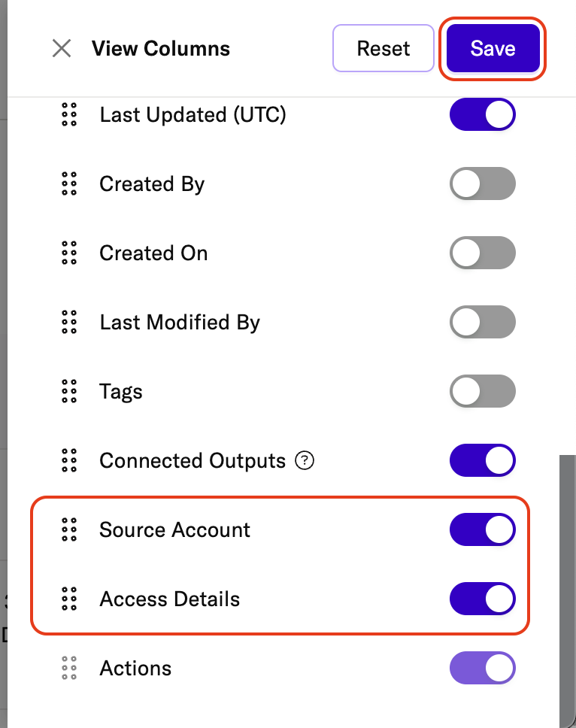The width and height of the screenshot is (576, 728).
Task: Click the Connected Outputs help icon
Action: point(304,461)
